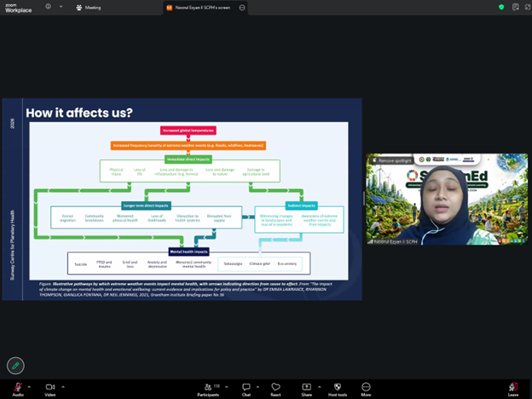The image size is (532, 399).
Task: Open Host tools shield menu
Action: pyautogui.click(x=337, y=388)
